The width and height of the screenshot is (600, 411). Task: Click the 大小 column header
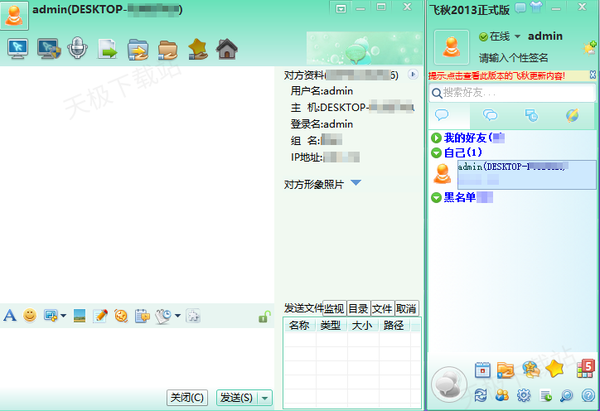[x=362, y=326]
